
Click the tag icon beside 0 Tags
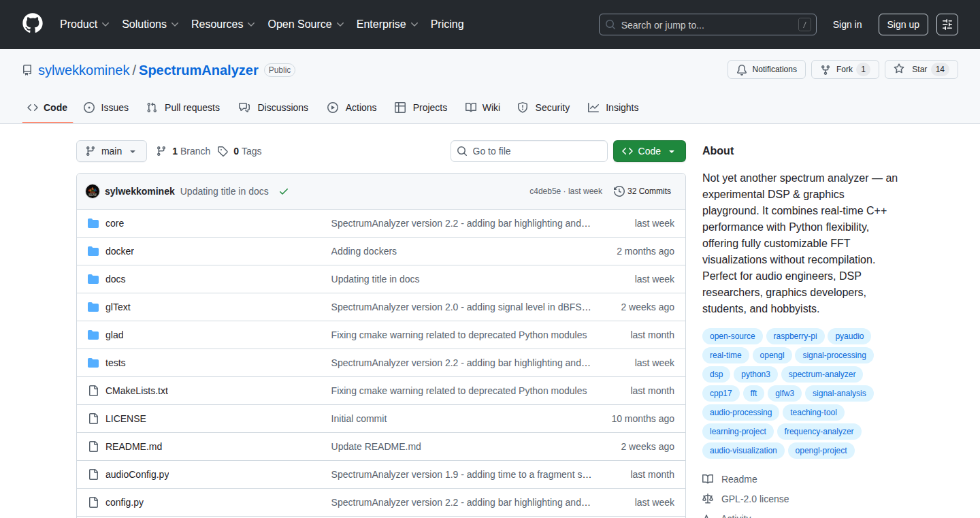(x=223, y=151)
